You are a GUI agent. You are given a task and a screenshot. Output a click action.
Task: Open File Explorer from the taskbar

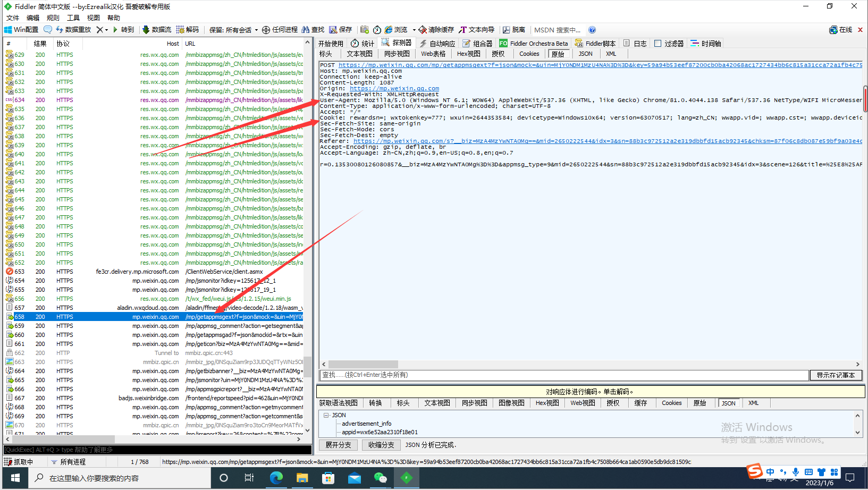click(x=302, y=478)
